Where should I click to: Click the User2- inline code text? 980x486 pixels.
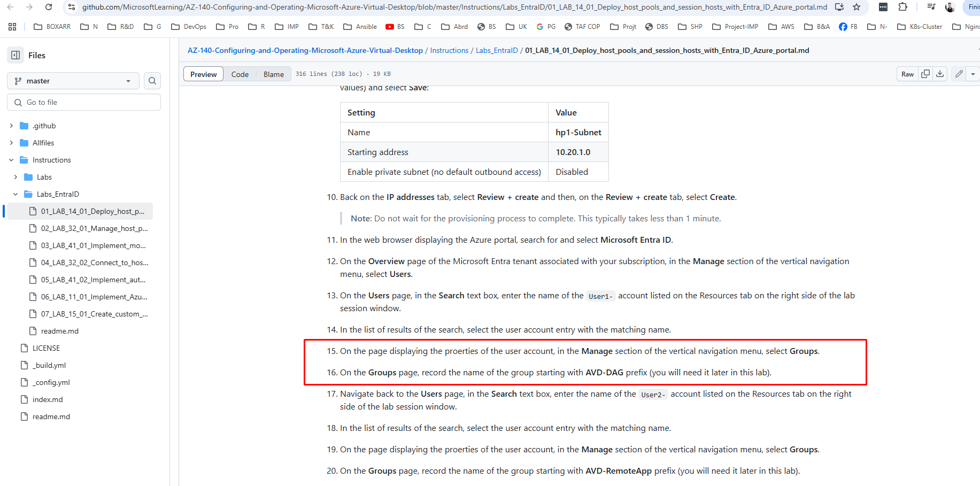tap(653, 394)
